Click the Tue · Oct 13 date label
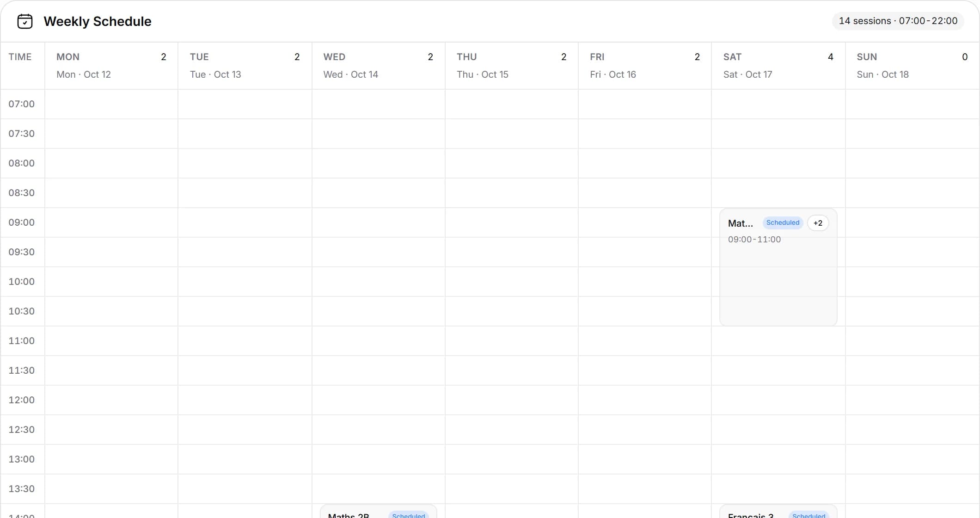The image size is (980, 518). (215, 74)
